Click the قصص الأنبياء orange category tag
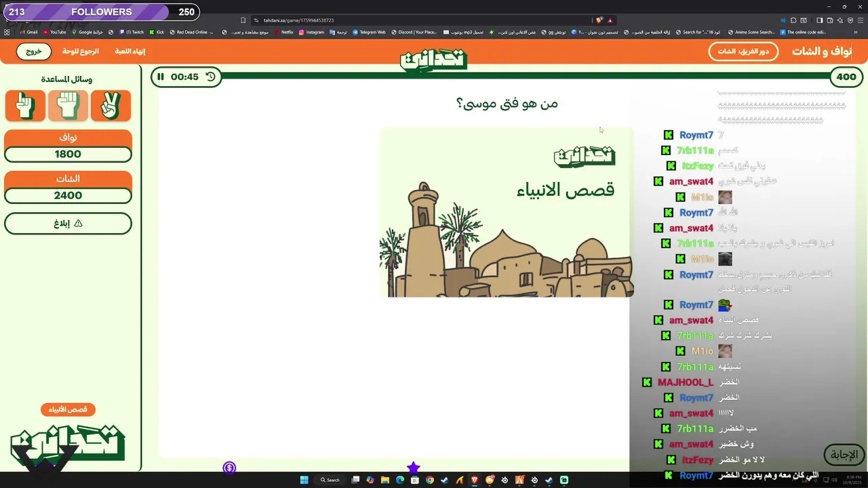This screenshot has width=868, height=488. coord(68,409)
